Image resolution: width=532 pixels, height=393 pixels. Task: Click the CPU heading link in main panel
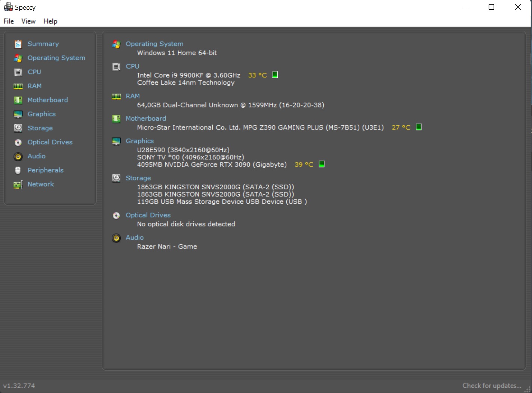[x=132, y=66]
